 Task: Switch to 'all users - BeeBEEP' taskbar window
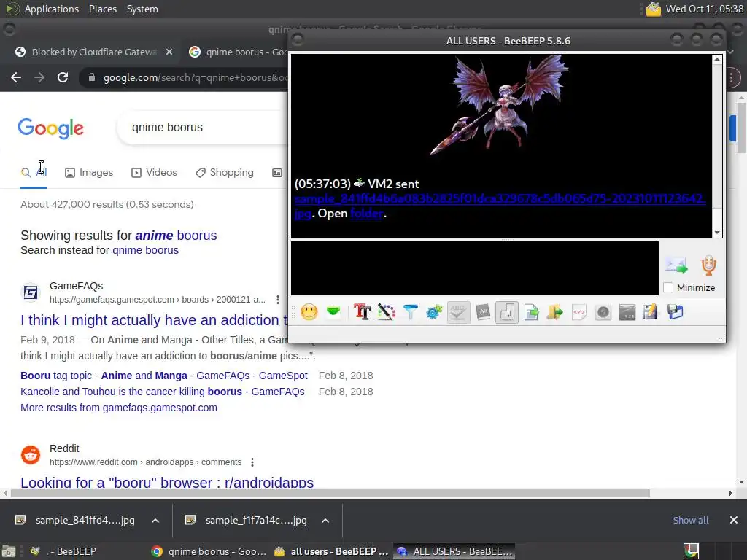332,551
